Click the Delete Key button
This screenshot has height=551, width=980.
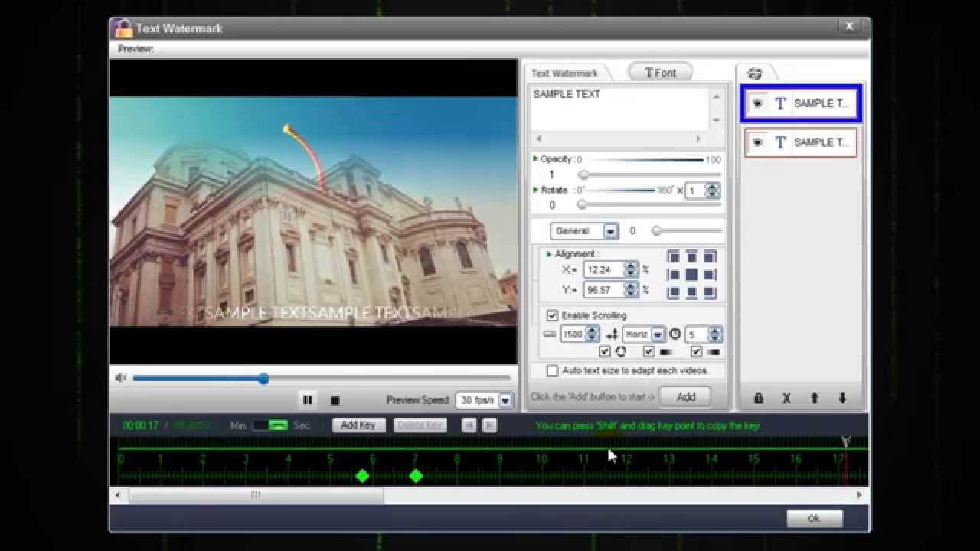420,425
